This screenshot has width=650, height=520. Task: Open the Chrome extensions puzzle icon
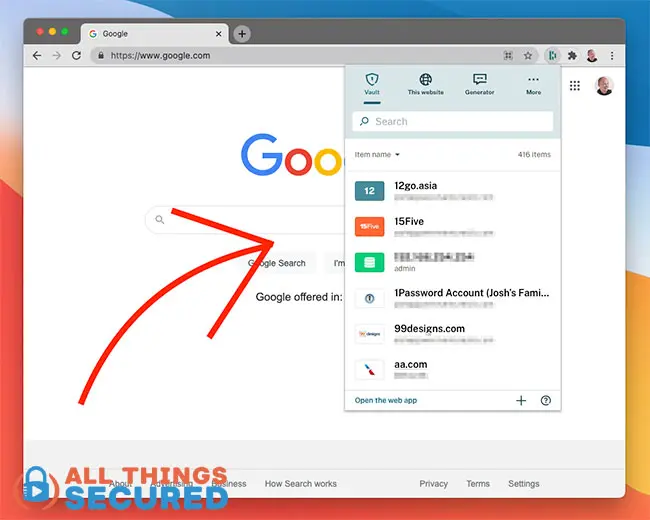tap(572, 55)
